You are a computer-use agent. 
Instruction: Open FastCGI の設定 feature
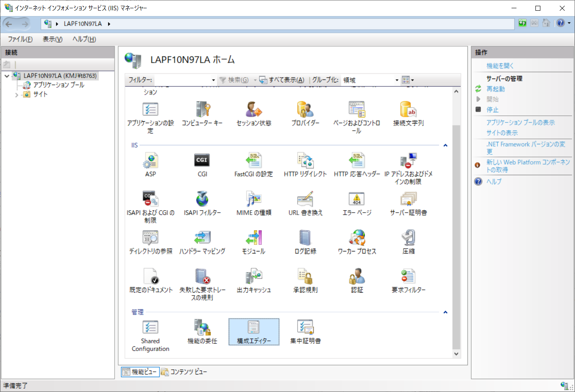click(253, 165)
